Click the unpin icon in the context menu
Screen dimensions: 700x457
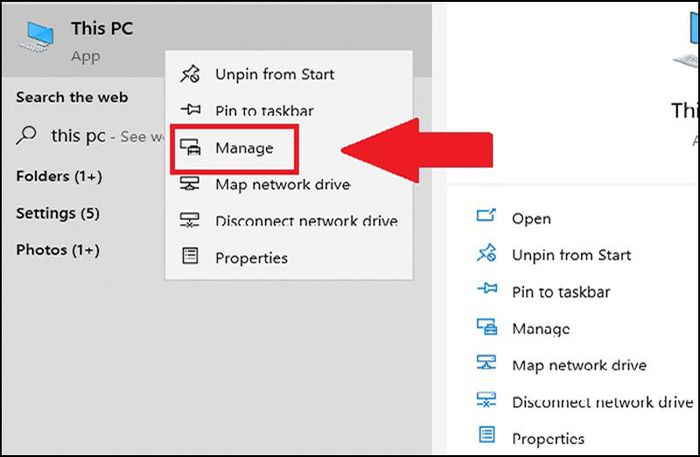coord(190,74)
